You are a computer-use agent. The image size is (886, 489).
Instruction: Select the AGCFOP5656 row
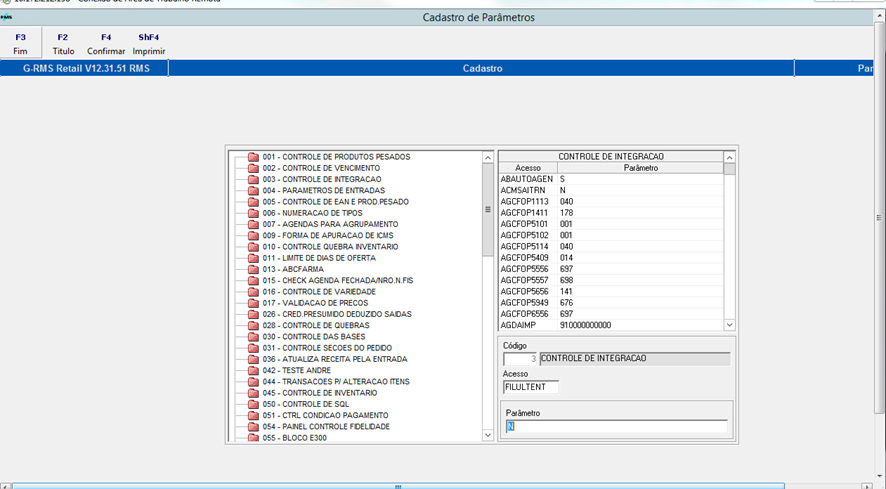coord(611,292)
